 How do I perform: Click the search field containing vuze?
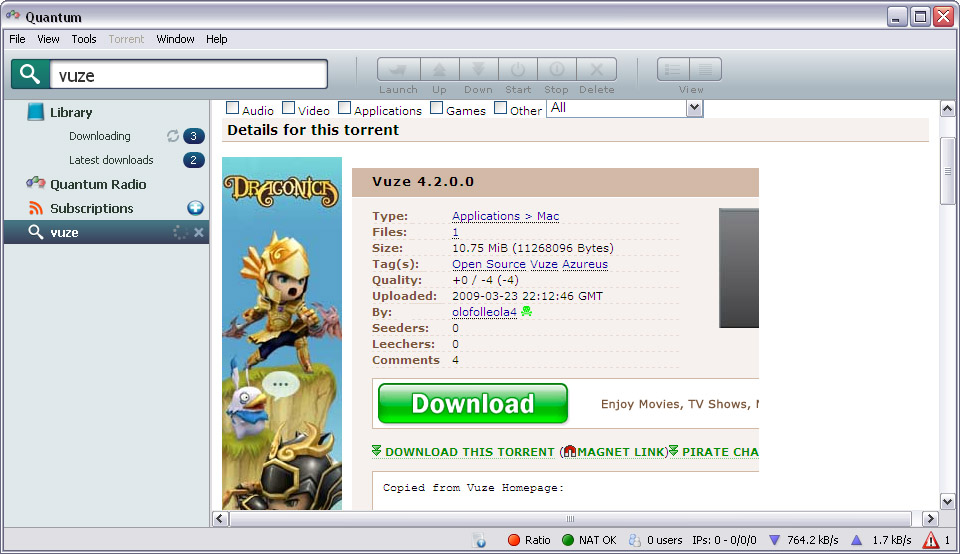[x=189, y=75]
